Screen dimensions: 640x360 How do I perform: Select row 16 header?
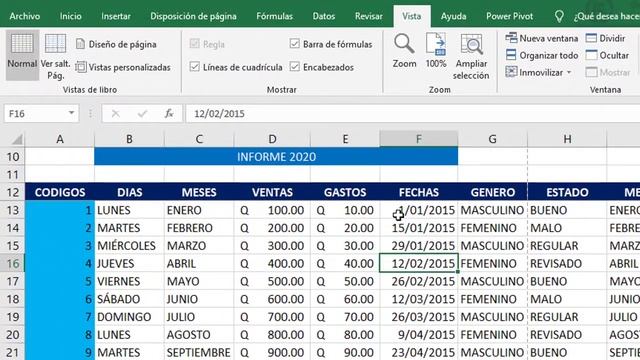(x=13, y=264)
